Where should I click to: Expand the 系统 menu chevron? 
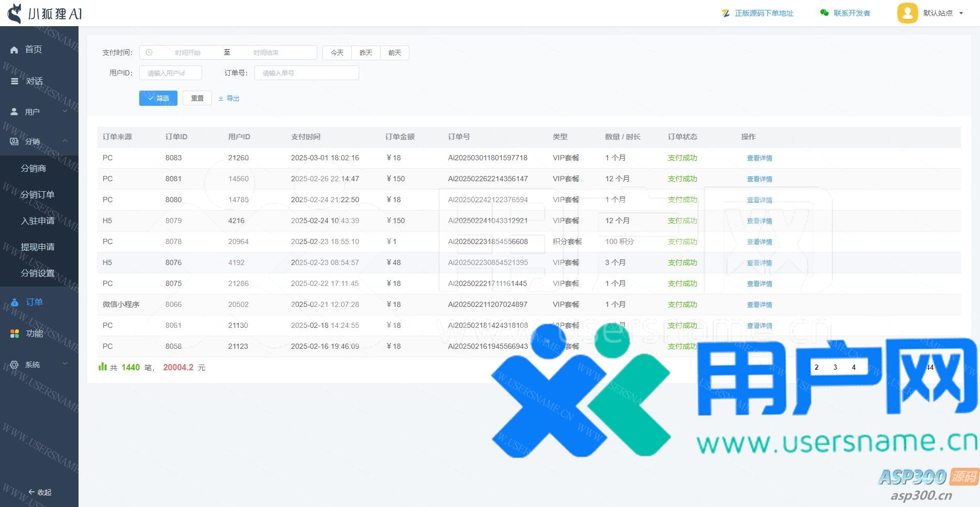65,364
